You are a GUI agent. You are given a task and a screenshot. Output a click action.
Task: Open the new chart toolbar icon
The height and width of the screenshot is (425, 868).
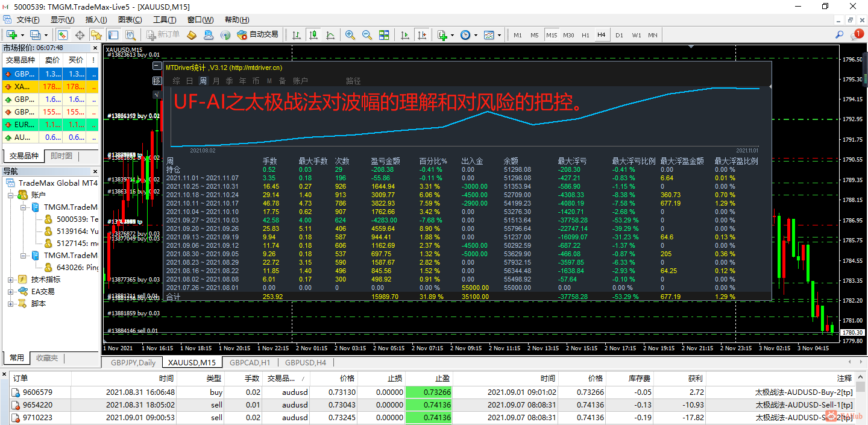(11, 35)
